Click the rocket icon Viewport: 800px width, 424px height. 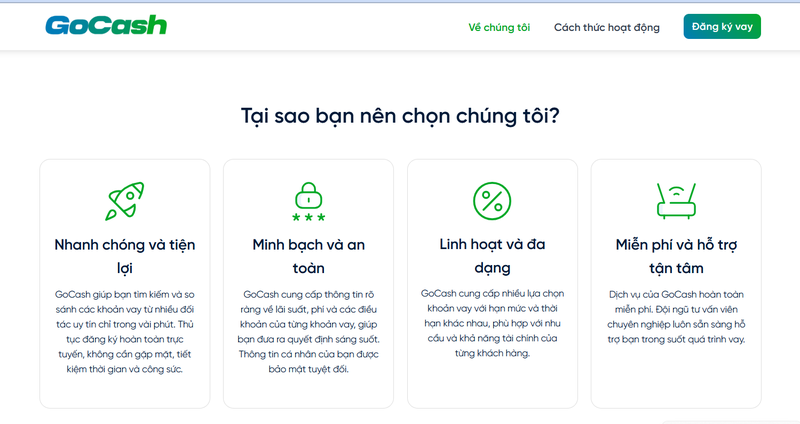125,201
